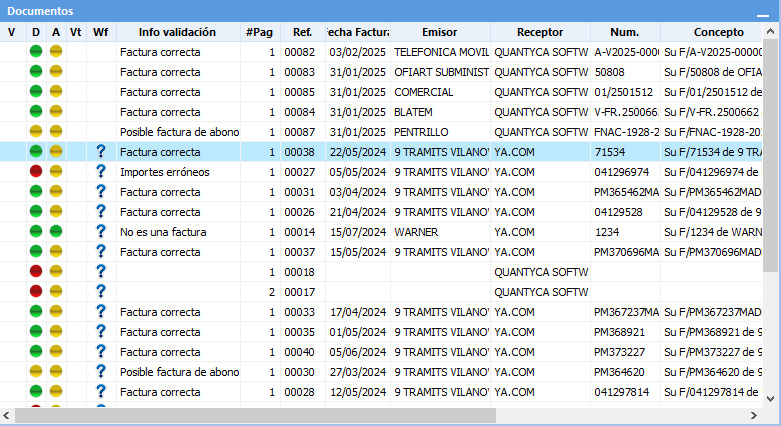Sort by #Pag column header
The height and width of the screenshot is (426, 781).
click(x=260, y=32)
